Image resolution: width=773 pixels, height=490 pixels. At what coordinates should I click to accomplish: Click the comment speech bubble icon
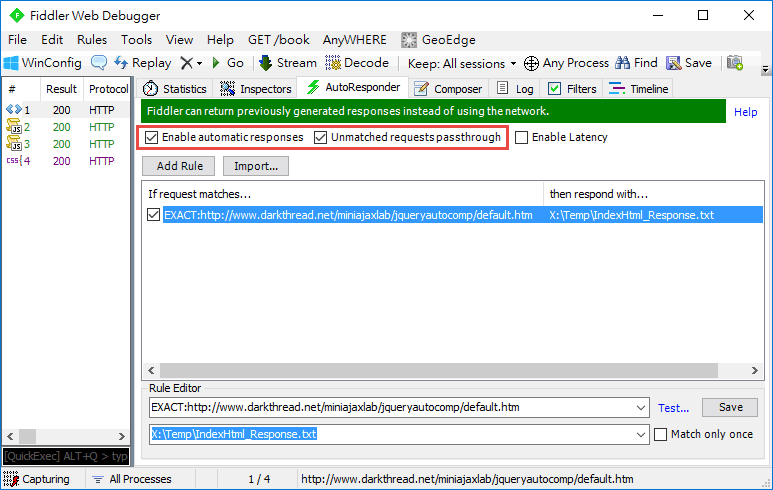[x=99, y=63]
